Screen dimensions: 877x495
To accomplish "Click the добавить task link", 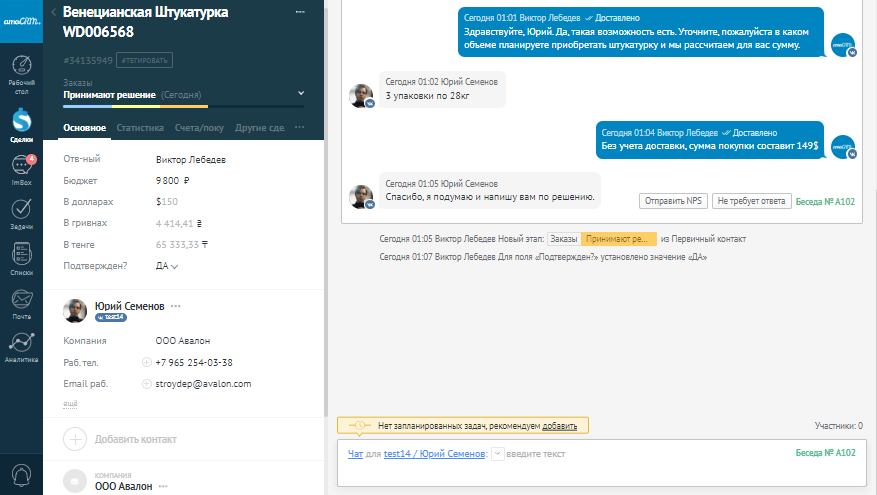I will (x=559, y=426).
